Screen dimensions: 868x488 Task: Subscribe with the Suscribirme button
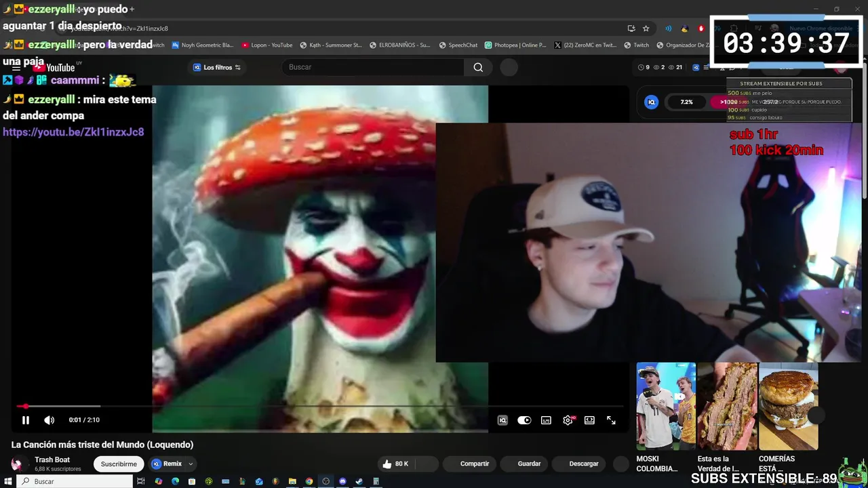pos(119,464)
